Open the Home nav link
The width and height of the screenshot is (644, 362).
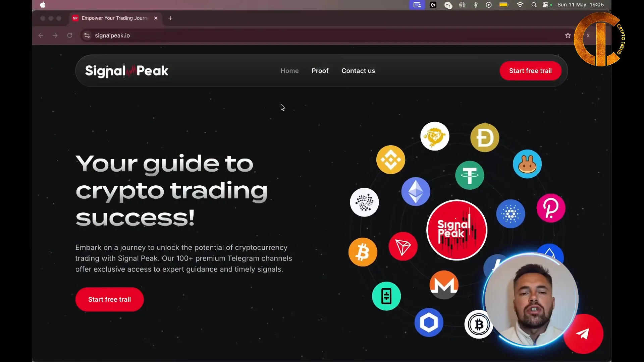tap(289, 71)
